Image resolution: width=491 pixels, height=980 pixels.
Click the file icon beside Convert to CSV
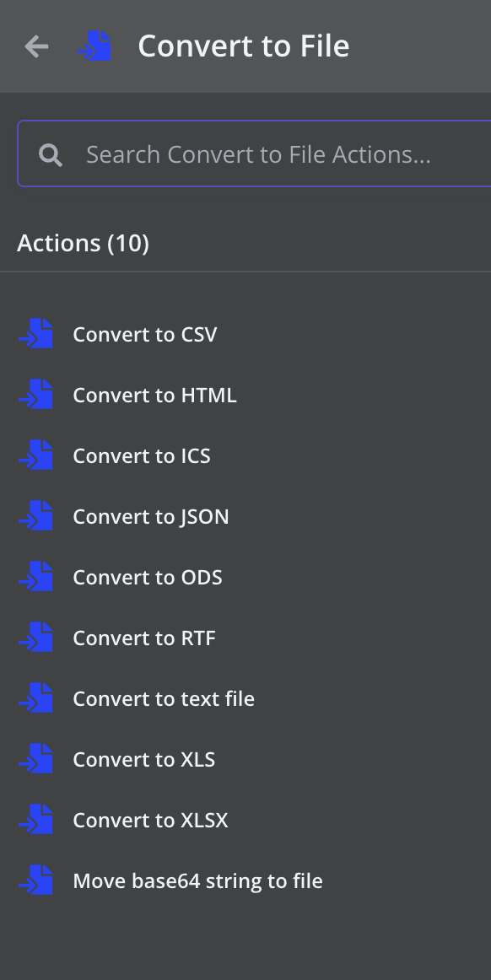(x=35, y=334)
